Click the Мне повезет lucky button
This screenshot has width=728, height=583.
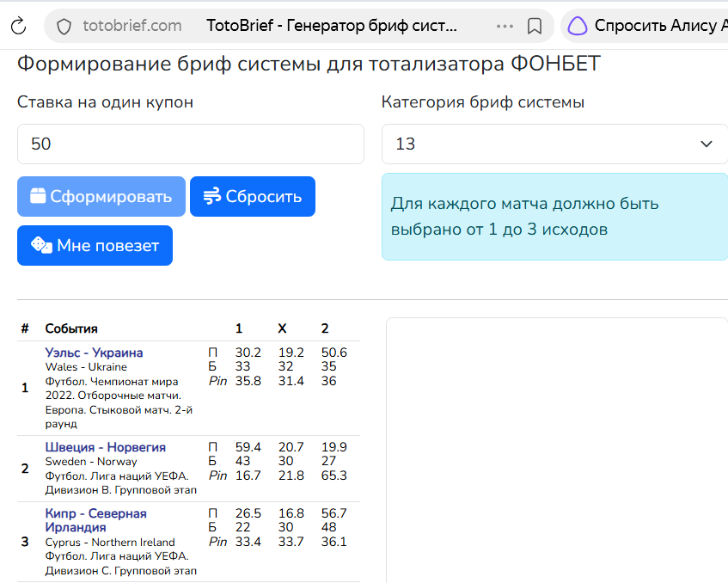pyautogui.click(x=95, y=245)
